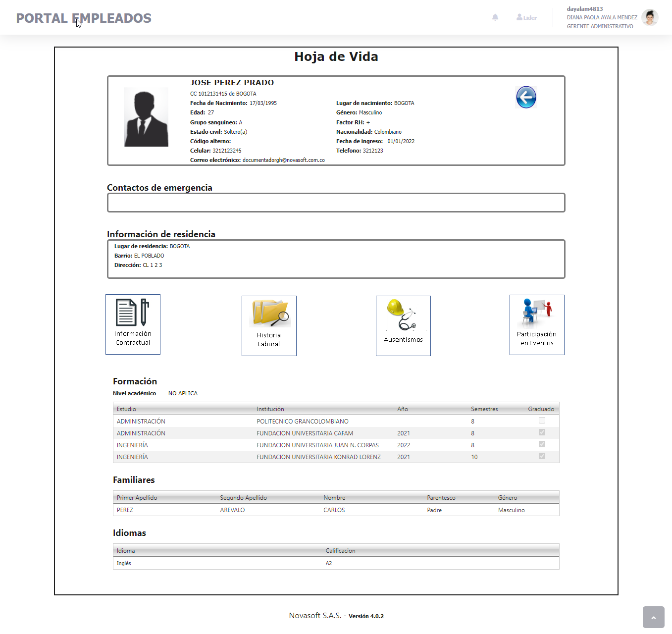Click the empty Contactos de emergencia box
The width and height of the screenshot is (672, 634).
coord(336,203)
